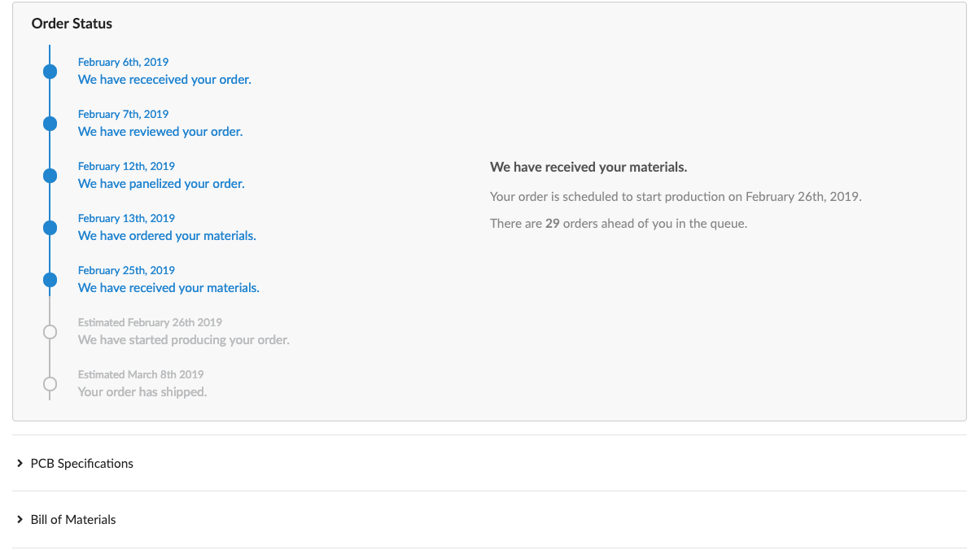The image size is (980, 550).
Task: Select the "We have reviewed your order" link
Action: click(160, 131)
